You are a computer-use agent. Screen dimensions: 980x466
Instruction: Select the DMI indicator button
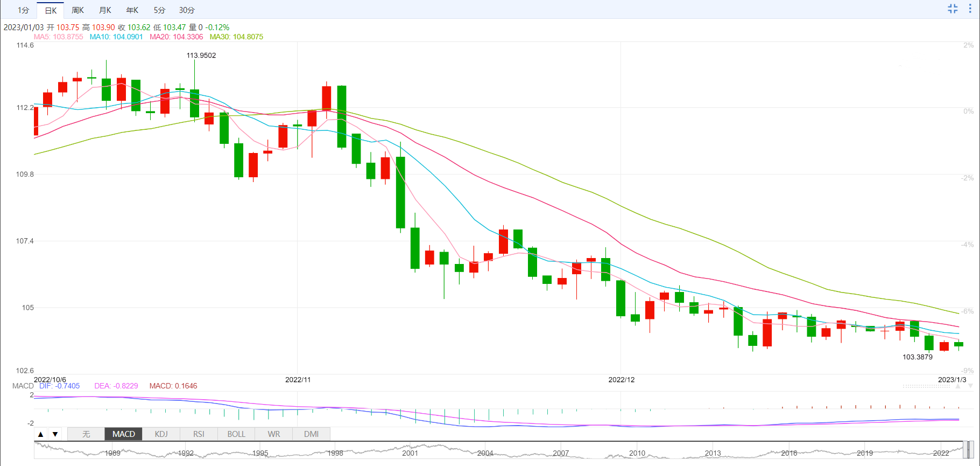pyautogui.click(x=311, y=434)
